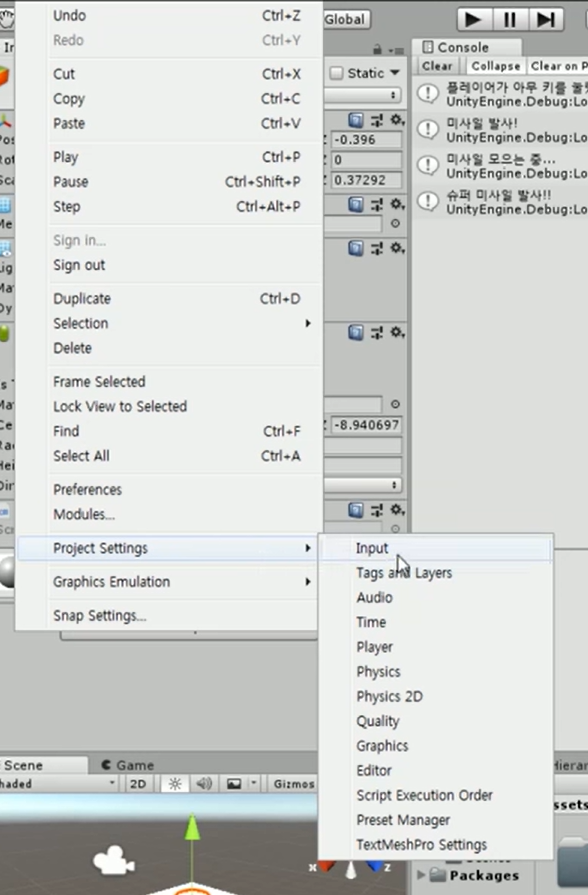The height and width of the screenshot is (895, 588).
Task: Open the Scene effects dropdown arrow
Action: (253, 784)
